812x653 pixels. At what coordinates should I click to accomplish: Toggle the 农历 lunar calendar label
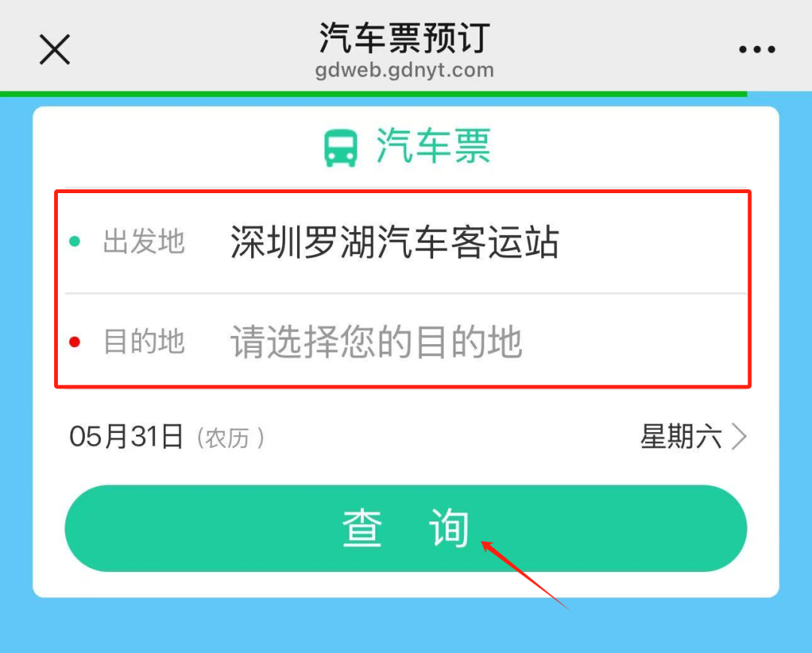[x=229, y=438]
